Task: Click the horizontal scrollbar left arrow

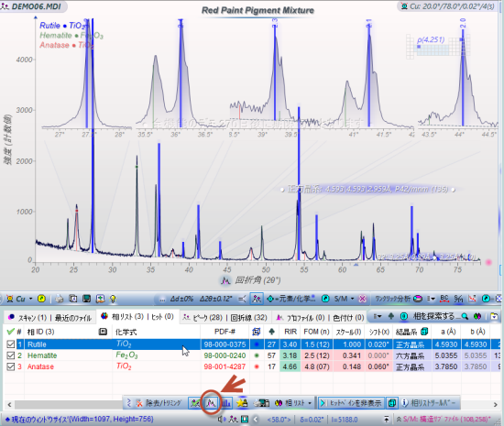Action: pyautogui.click(x=9, y=405)
